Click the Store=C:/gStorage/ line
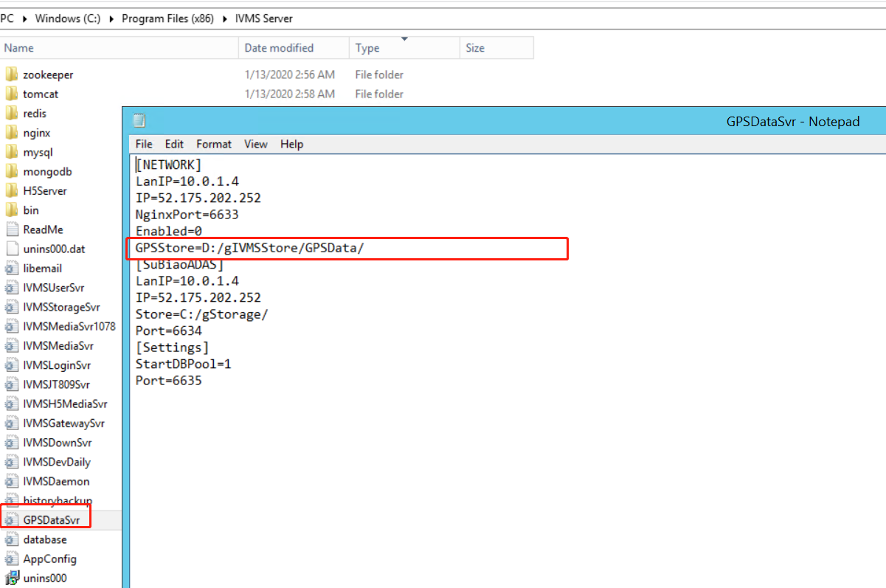 (201, 314)
